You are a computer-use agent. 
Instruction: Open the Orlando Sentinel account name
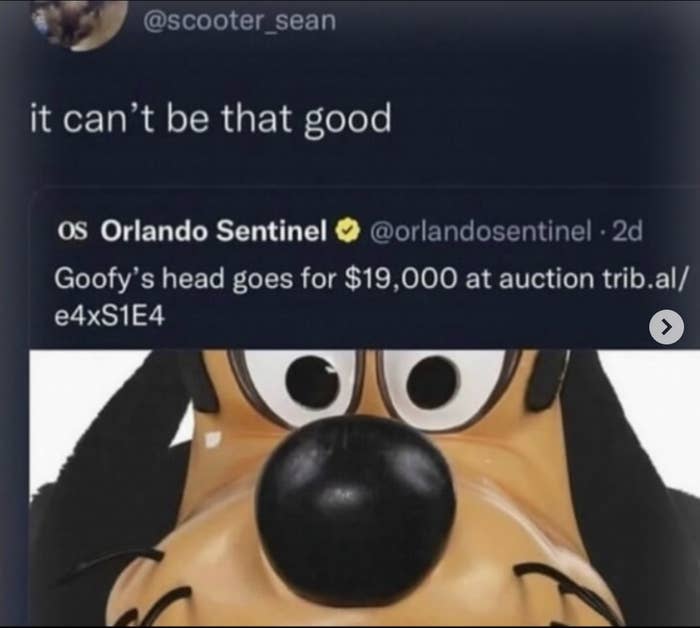(213, 231)
